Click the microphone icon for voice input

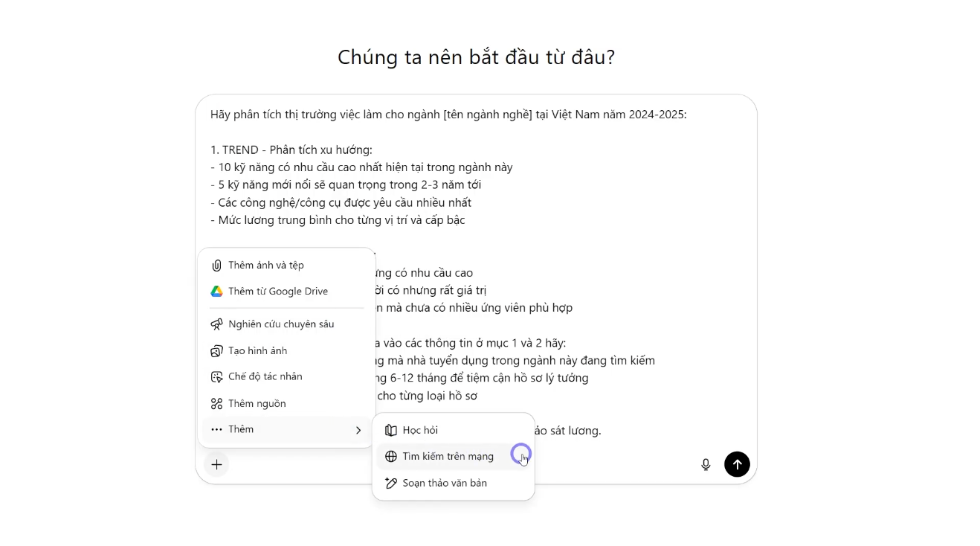705,463
